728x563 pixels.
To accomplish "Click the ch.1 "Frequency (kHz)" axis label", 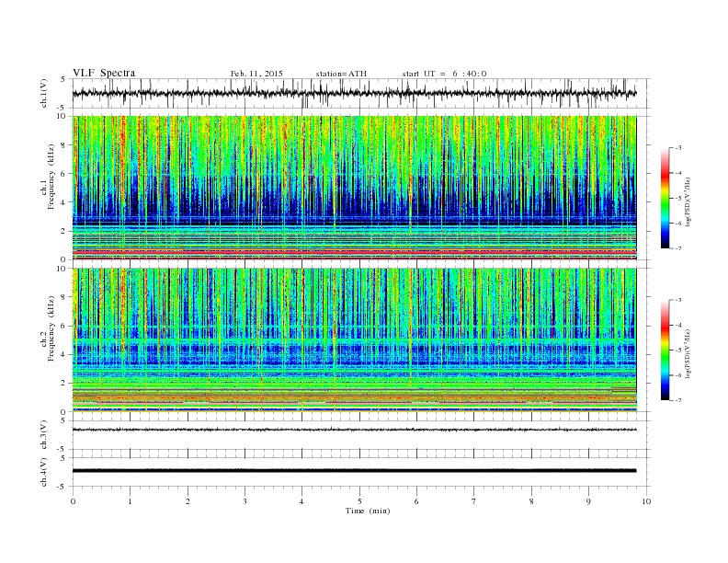I will 52,177.
